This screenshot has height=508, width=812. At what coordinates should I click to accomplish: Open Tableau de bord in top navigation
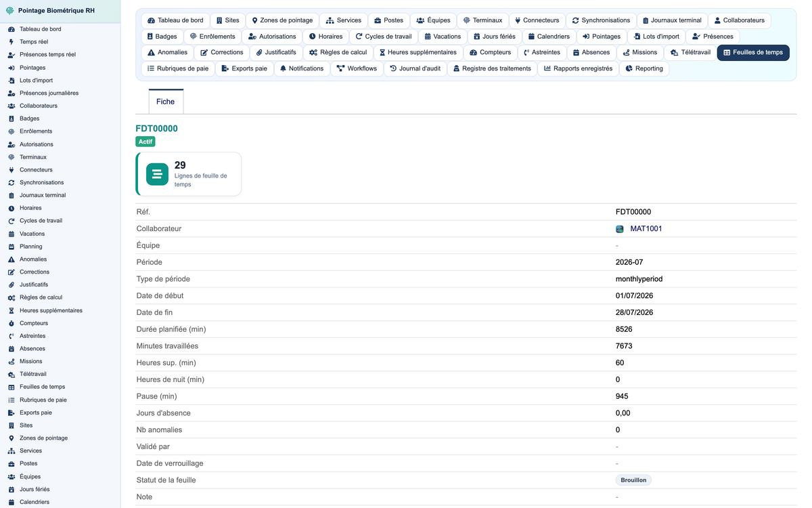pos(175,20)
